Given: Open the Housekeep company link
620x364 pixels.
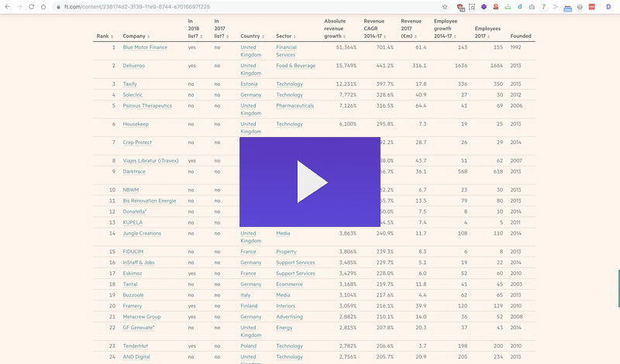Looking at the screenshot, I should (136, 124).
